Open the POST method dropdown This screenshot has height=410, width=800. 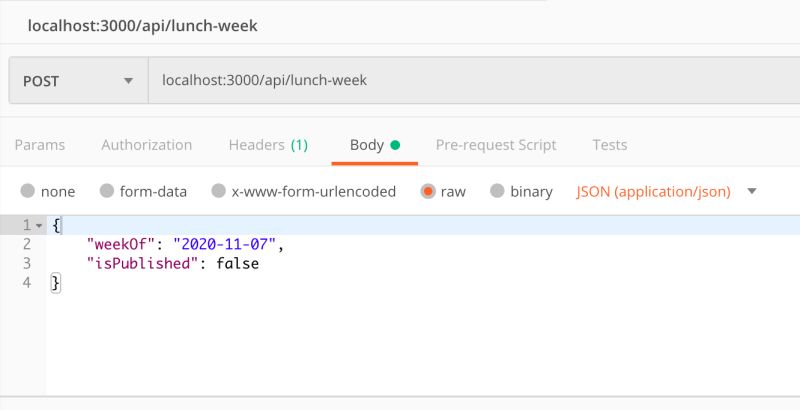[x=78, y=80]
